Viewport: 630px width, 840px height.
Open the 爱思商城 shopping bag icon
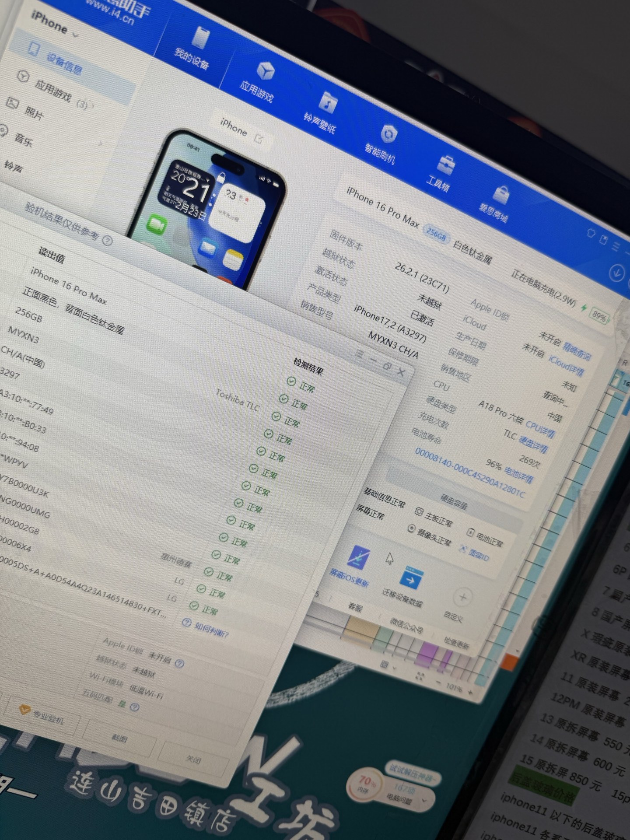[501, 195]
